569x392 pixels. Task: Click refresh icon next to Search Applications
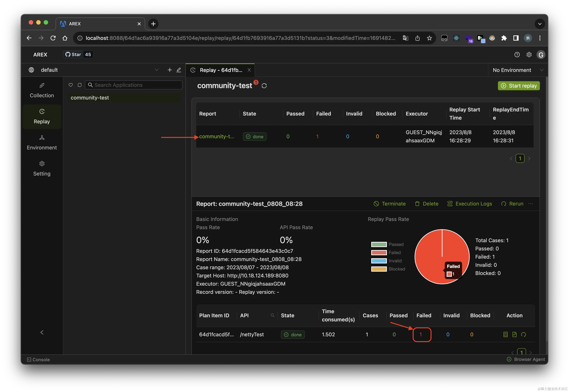79,85
